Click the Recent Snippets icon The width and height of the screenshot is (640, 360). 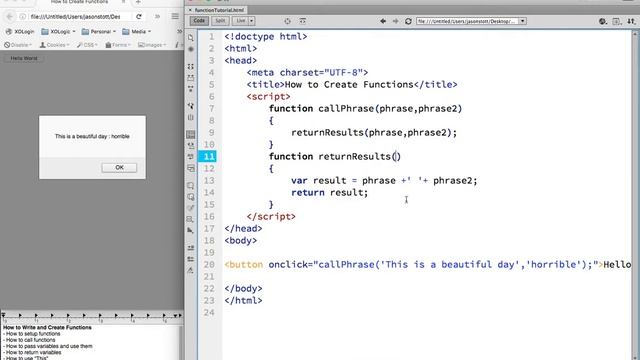(191, 220)
